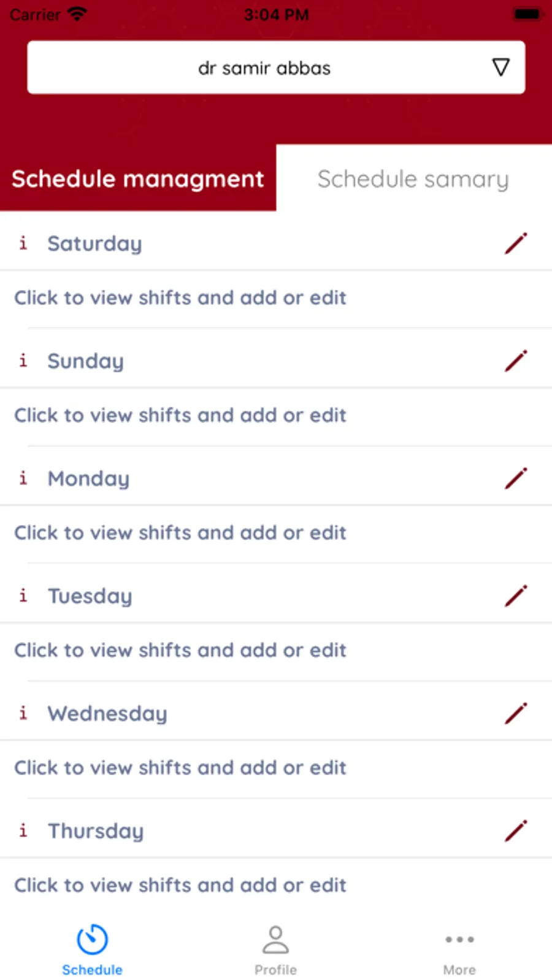Tap the Sunday day label
Image resolution: width=552 pixels, height=980 pixels.
point(86,361)
